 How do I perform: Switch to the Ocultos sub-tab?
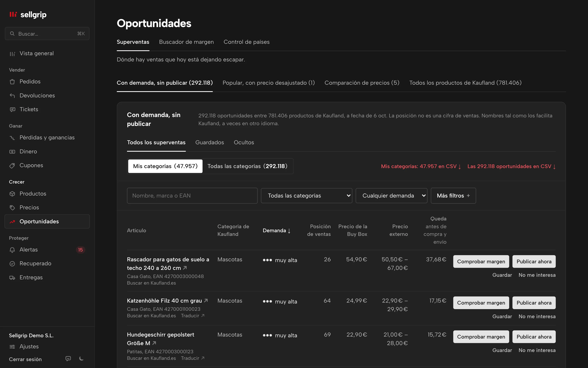(x=244, y=142)
